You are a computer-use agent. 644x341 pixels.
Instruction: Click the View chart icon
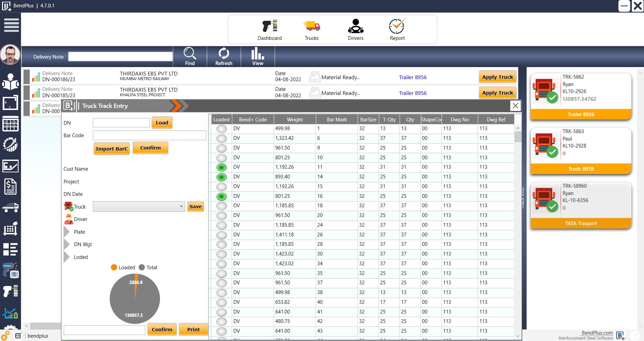point(257,56)
